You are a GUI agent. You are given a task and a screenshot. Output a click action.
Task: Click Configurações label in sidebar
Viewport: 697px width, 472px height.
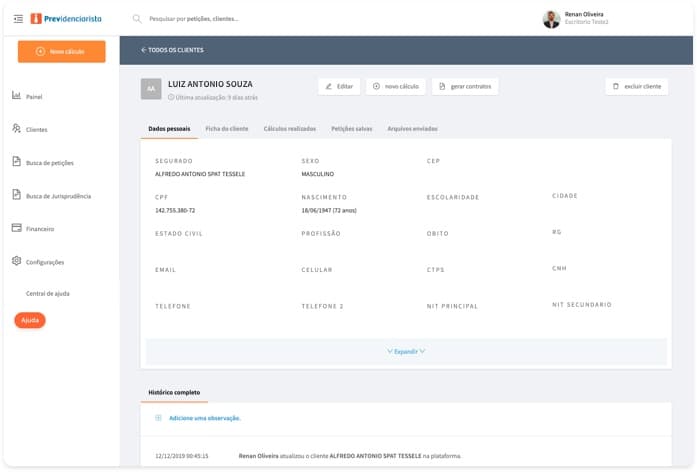pyautogui.click(x=45, y=262)
